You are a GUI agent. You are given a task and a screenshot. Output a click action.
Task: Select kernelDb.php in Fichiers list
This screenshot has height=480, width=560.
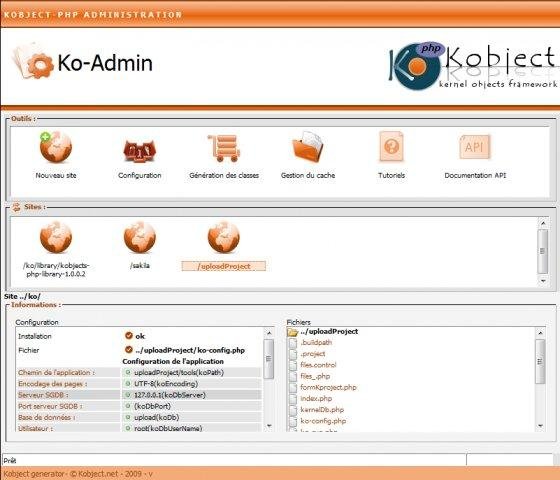(322, 410)
